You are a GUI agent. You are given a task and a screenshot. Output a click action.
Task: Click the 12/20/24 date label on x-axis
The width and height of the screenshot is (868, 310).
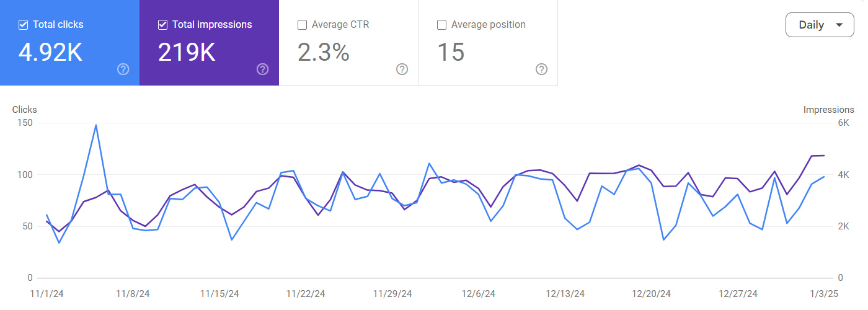(x=650, y=293)
